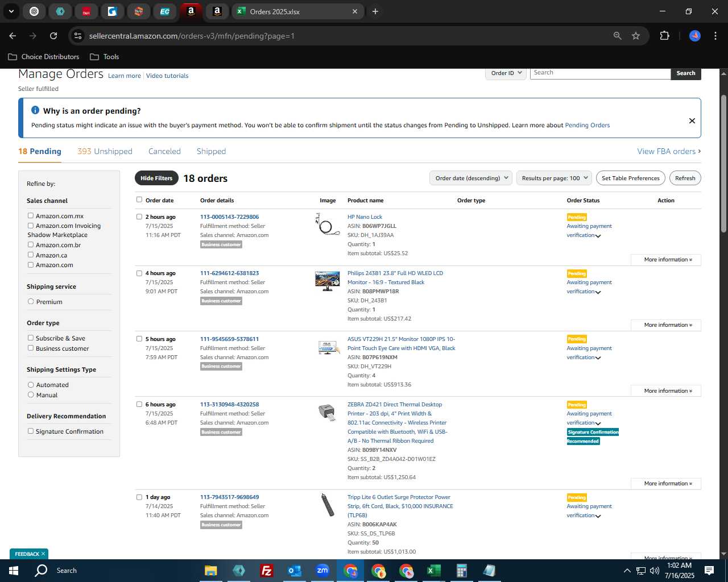Open the Chrome profile avatar

coord(695,36)
